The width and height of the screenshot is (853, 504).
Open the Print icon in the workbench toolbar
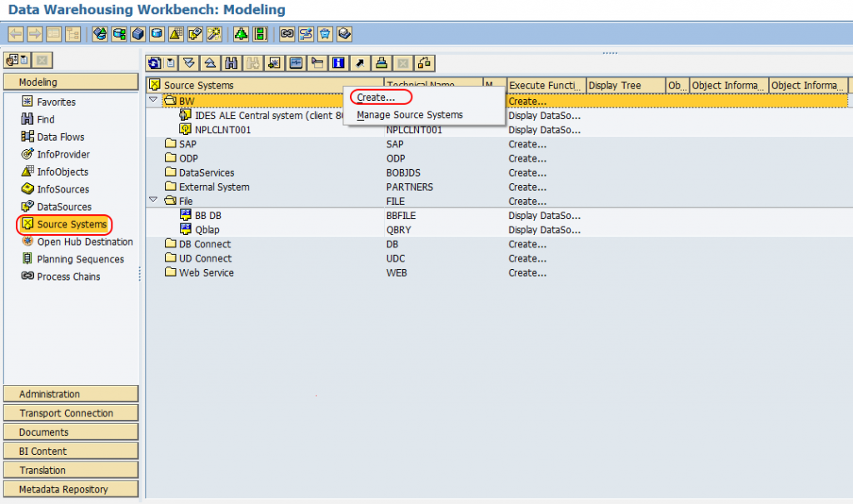382,63
